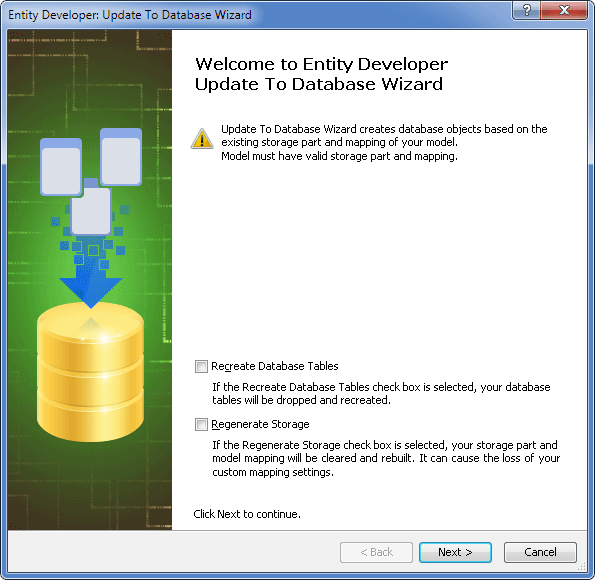Screen dimensions: 595x580
Task: Click the upper-left table box graphic
Action: click(x=61, y=167)
